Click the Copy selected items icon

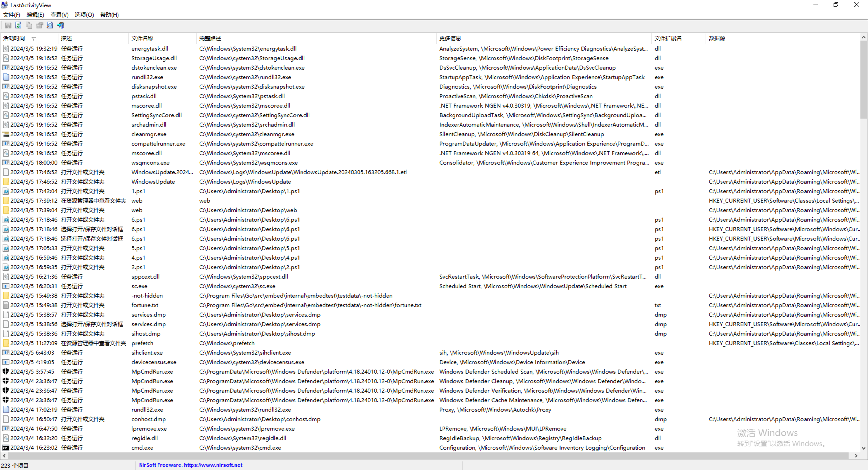coord(29,26)
